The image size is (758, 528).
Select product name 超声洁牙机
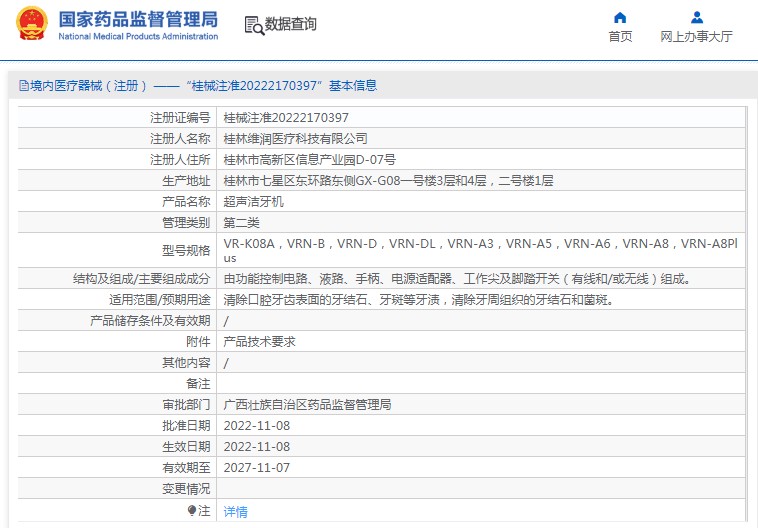(x=253, y=202)
